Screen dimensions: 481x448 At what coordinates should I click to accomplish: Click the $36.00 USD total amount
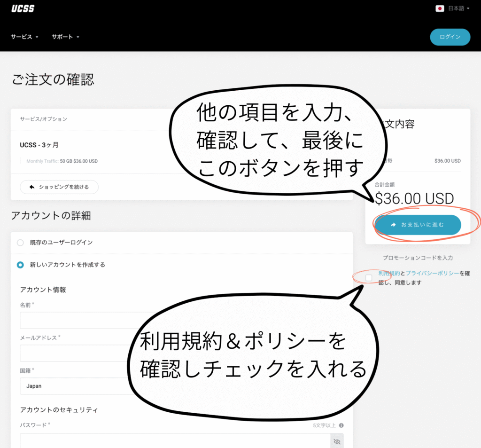tap(414, 199)
